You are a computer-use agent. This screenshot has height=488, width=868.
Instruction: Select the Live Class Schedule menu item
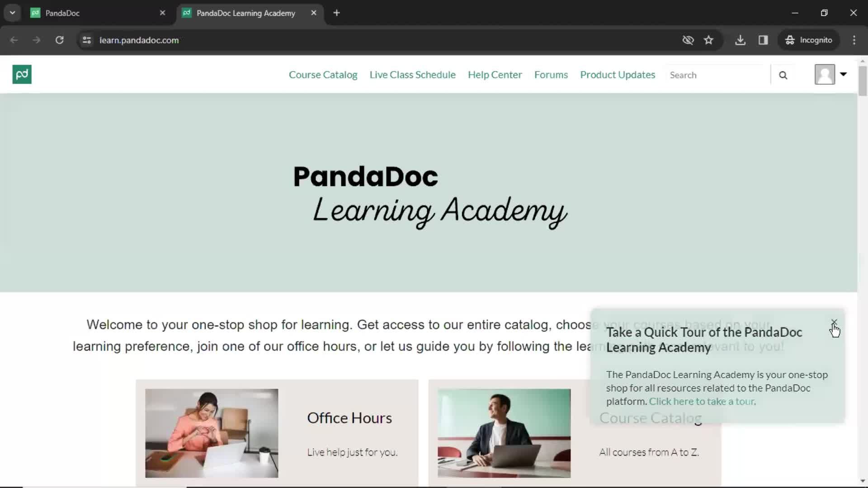(x=412, y=75)
